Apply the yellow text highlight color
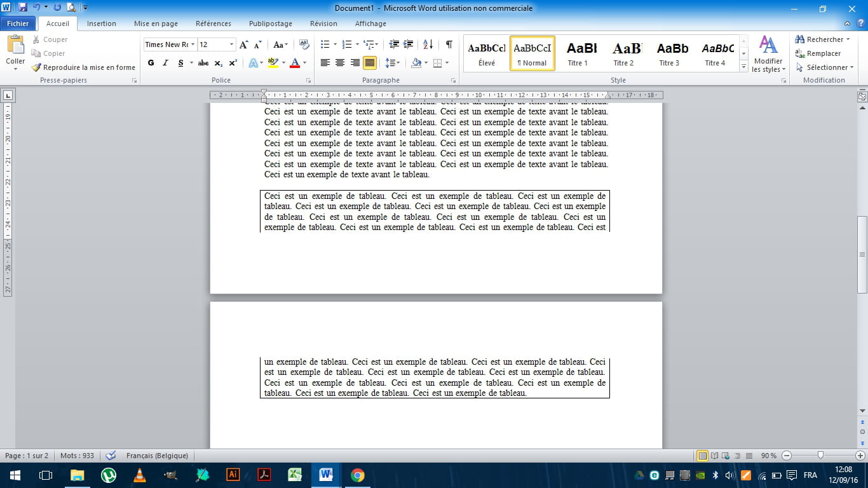The width and height of the screenshot is (868, 488). pyautogui.click(x=273, y=63)
